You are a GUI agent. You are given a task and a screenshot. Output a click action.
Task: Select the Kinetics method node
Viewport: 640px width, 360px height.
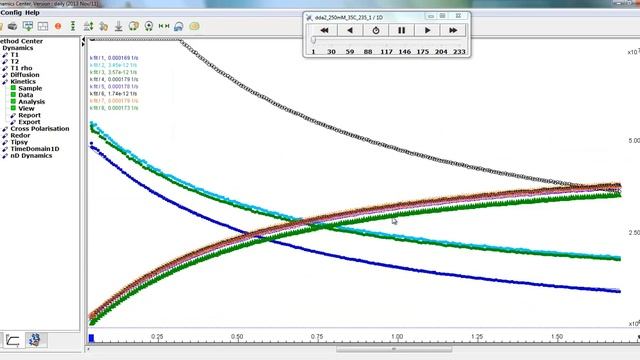23,82
